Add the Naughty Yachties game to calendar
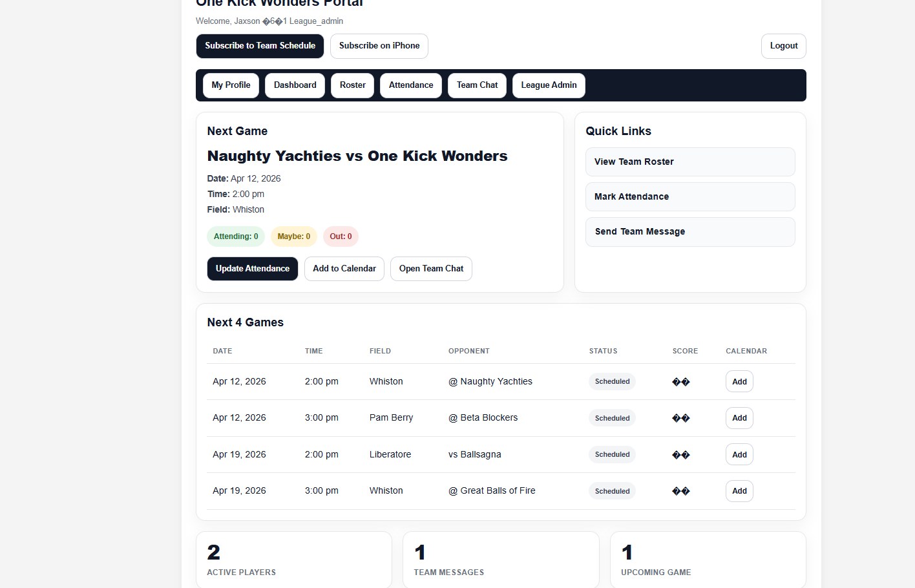 pos(739,382)
